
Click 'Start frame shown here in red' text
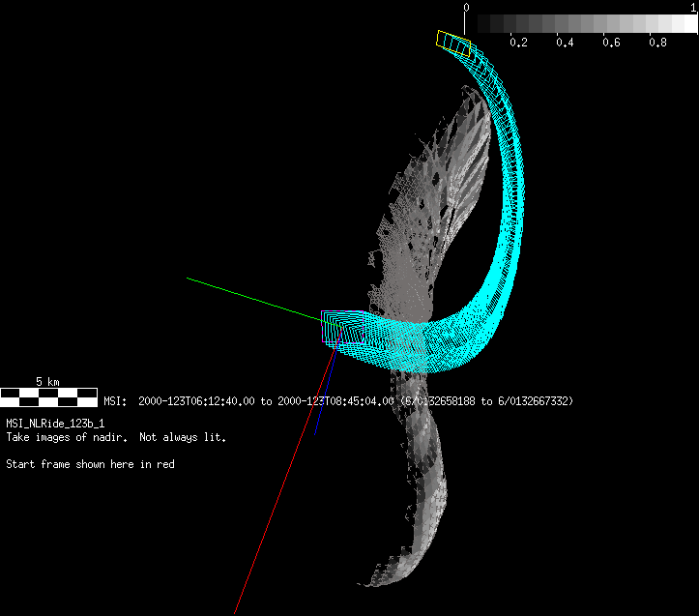90,464
